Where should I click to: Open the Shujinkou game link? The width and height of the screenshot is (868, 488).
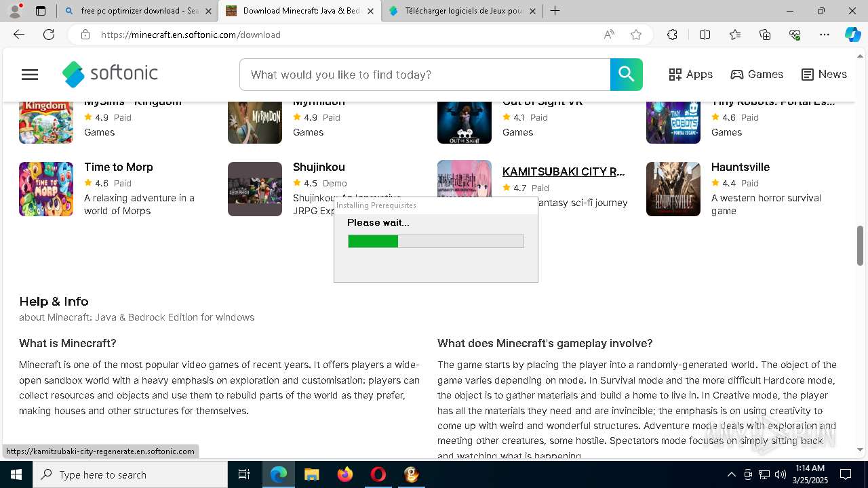click(319, 167)
